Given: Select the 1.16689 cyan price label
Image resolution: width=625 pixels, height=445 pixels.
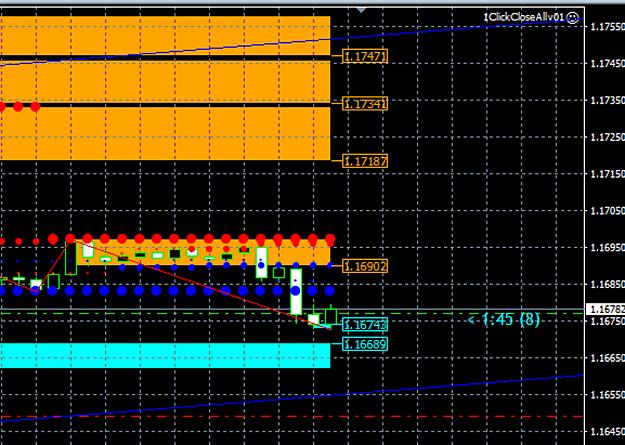Looking at the screenshot, I should 365,344.
